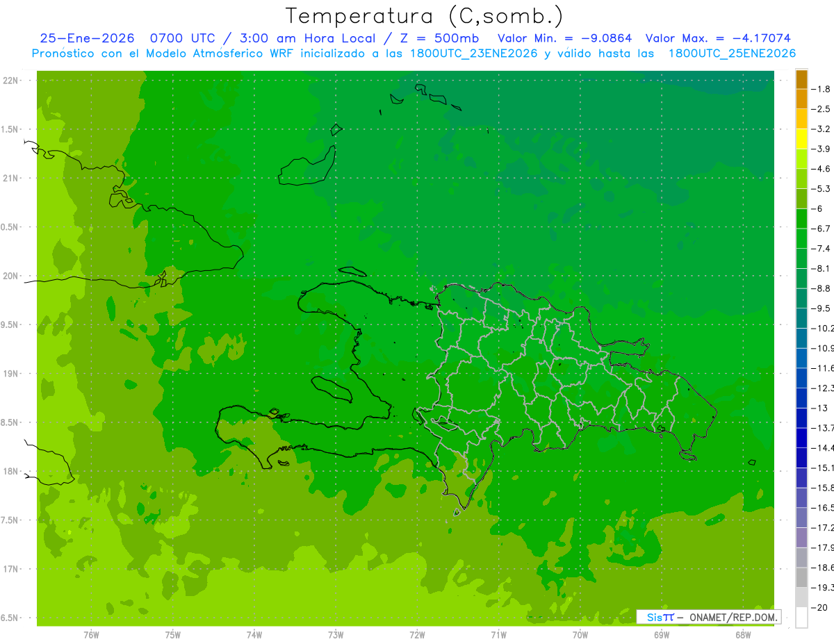
Task: Click the '21N' latitude axis label
Action: (10, 179)
